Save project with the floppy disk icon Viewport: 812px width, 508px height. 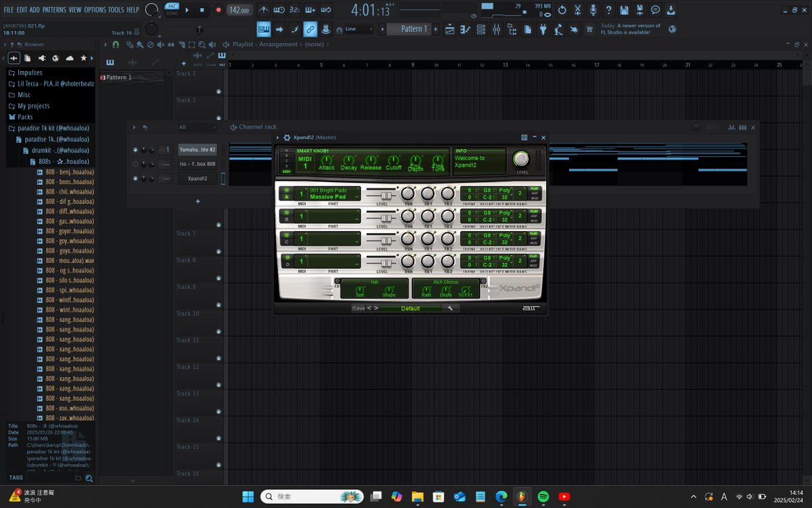(624, 10)
